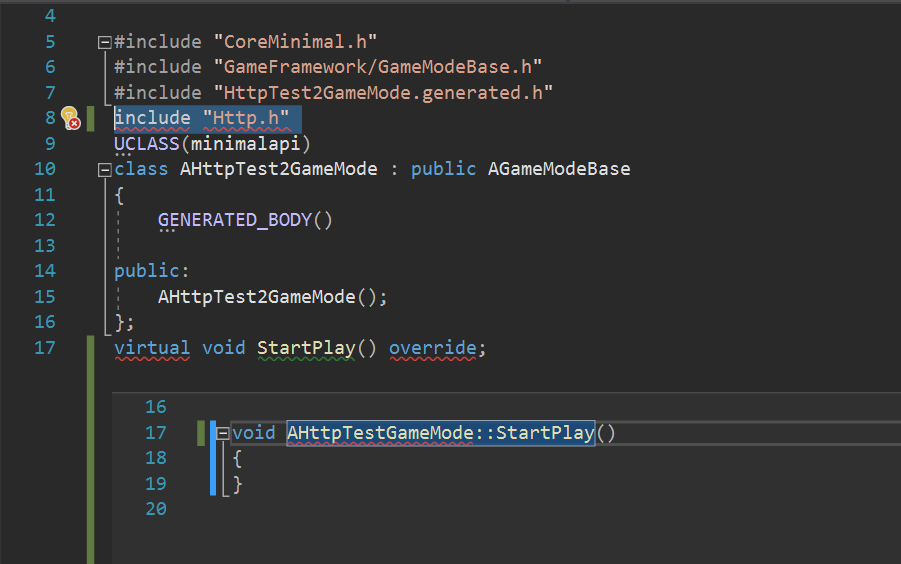This screenshot has height=564, width=901.
Task: Click the lightbulb error quick actions icon
Action: pos(70,118)
